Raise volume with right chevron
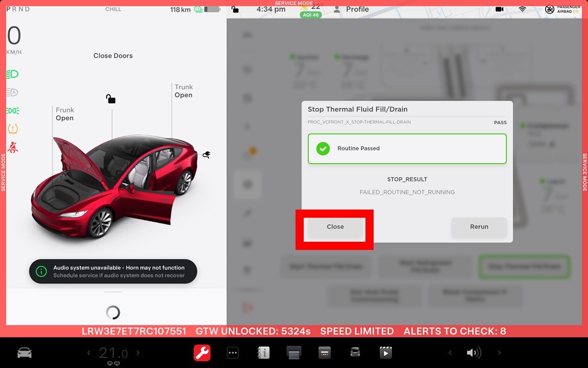Viewport: 588px width, 368px height. tap(499, 353)
